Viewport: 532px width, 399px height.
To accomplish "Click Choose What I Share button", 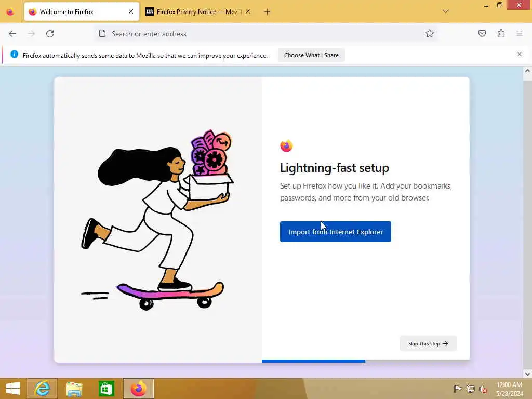I will [311, 55].
